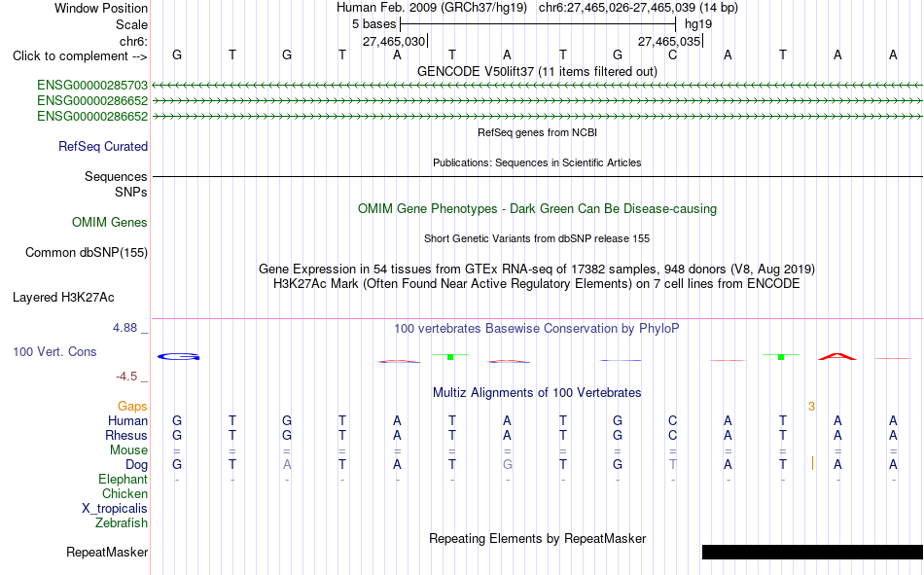This screenshot has height=575, width=924.
Task: Click the GTEx Gene Expression track title
Action: click(x=537, y=269)
